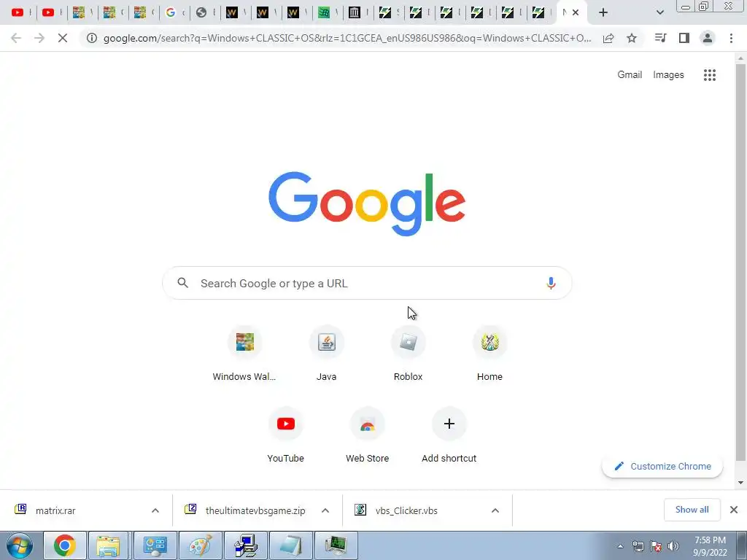The width and height of the screenshot is (747, 560).
Task: Open the Windows Start menu
Action: pyautogui.click(x=20, y=545)
